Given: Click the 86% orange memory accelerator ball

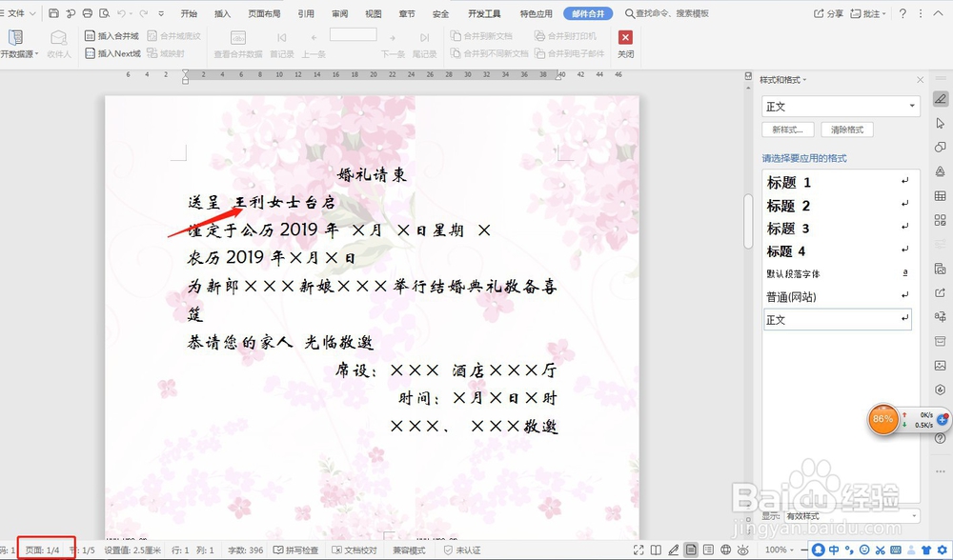Looking at the screenshot, I should (882, 419).
